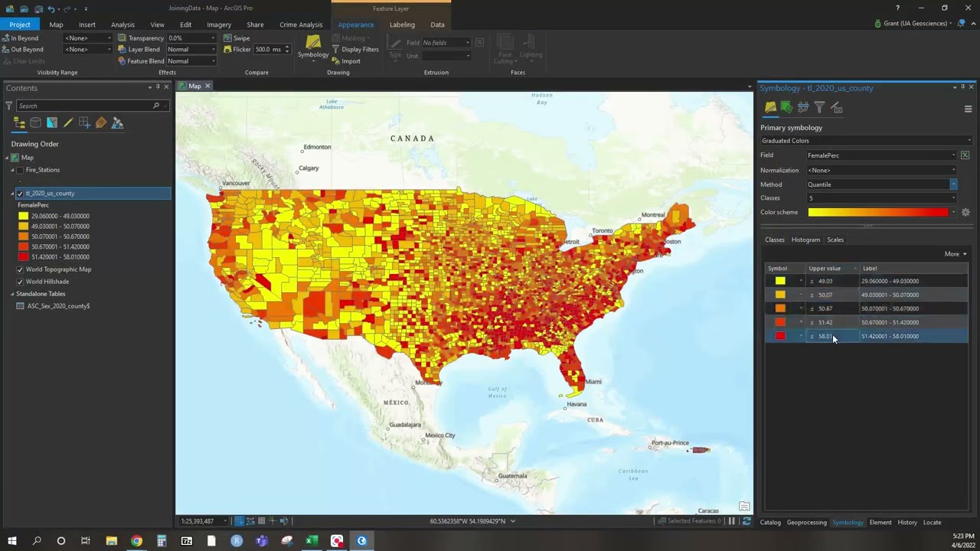Switch Contents to List By Drawing Order
Image resolution: width=980 pixels, height=551 pixels.
pos(19,122)
